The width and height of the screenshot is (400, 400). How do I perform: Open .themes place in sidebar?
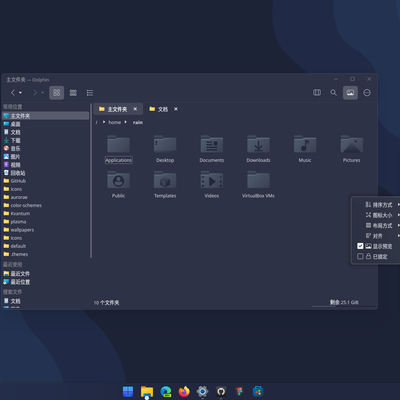[46, 254]
